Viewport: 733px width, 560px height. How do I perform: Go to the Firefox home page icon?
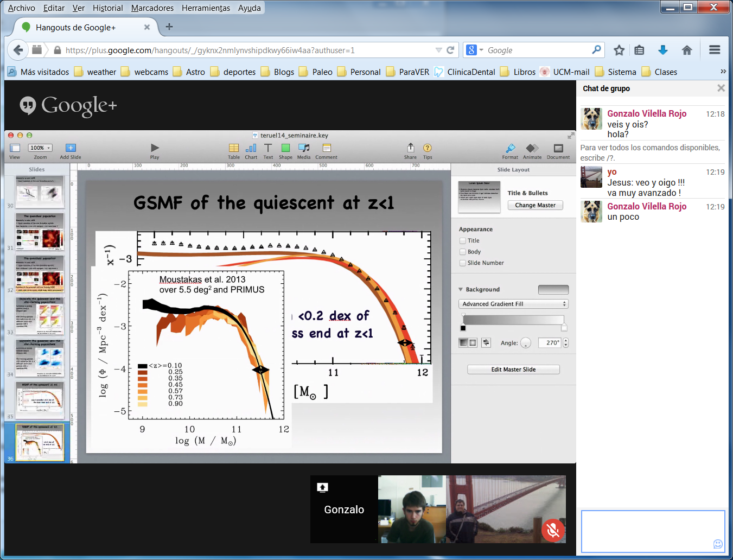coord(687,50)
